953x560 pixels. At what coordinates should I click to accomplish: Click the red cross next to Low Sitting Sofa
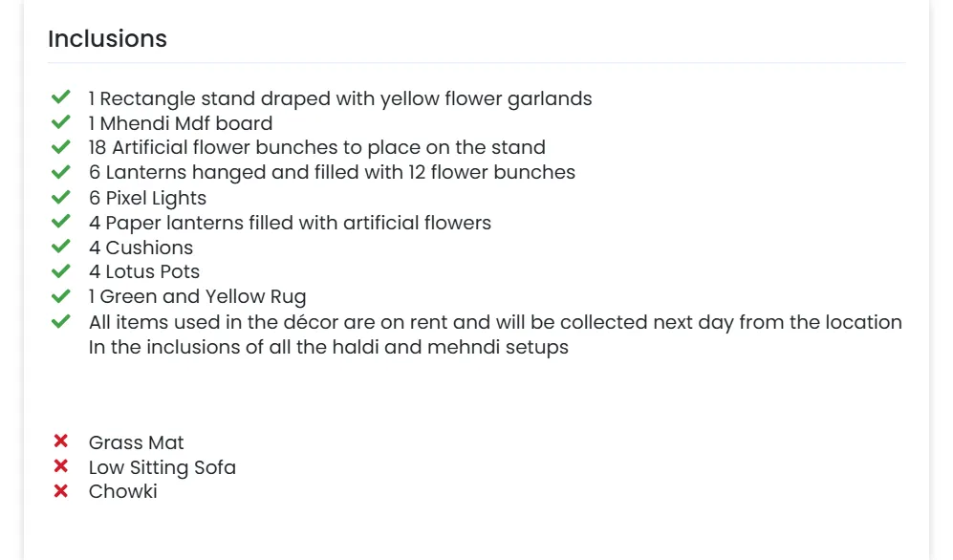click(x=61, y=466)
